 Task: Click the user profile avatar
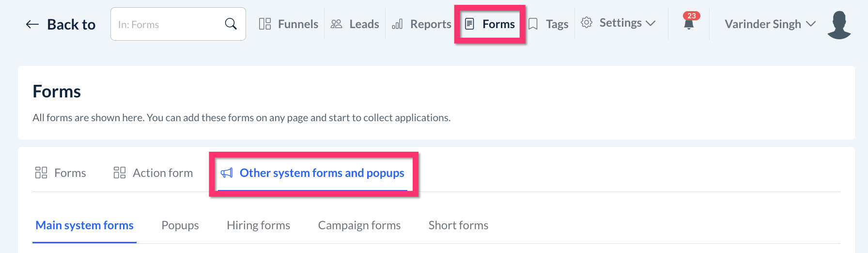point(839,24)
